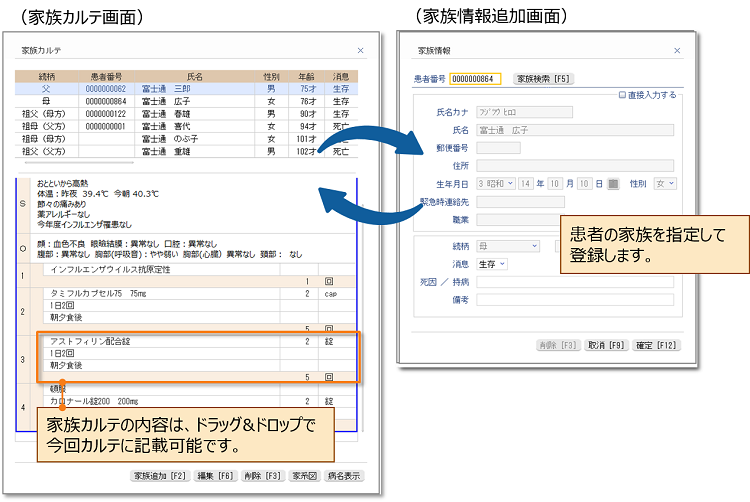The width and height of the screenshot is (750, 502).
Task: Close the 家族カルテ window
Action: [x=360, y=50]
